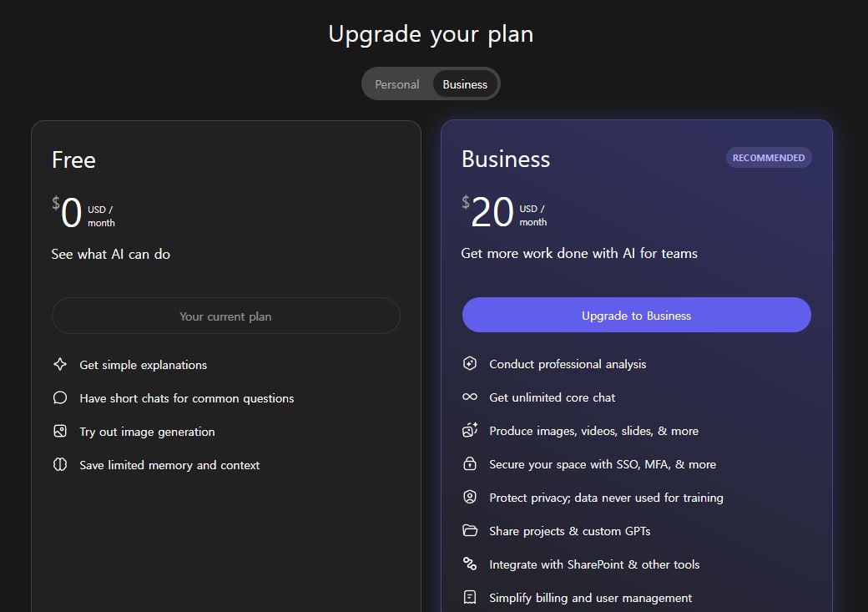Screen dimensions: 868x612
Task: Click the memory and context brain icon
Action: (x=60, y=465)
